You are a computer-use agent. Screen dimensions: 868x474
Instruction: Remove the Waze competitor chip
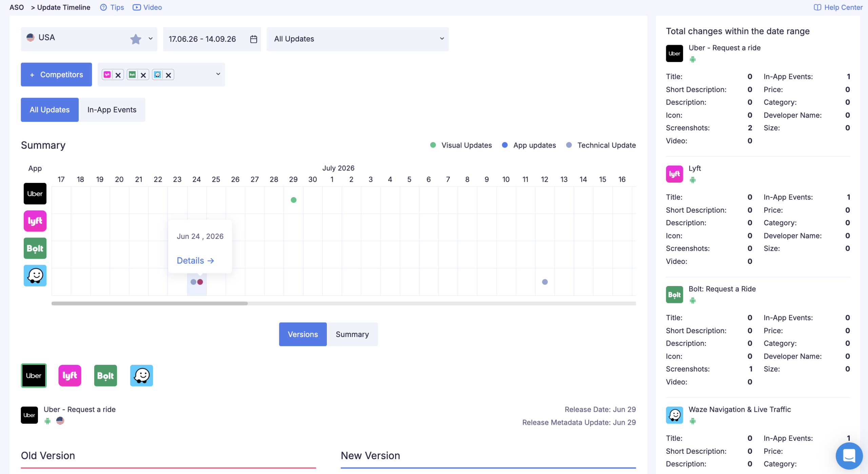click(x=169, y=75)
